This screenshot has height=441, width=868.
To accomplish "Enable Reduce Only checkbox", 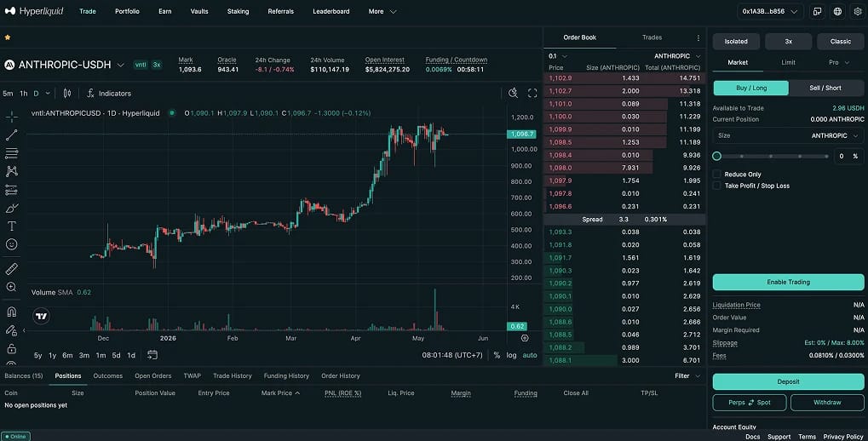I will [717, 175].
